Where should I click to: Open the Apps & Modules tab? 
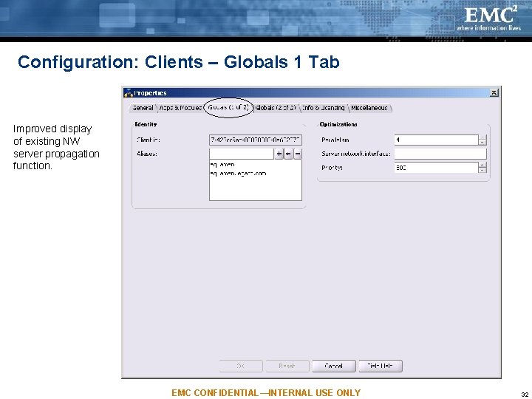pyautogui.click(x=180, y=108)
